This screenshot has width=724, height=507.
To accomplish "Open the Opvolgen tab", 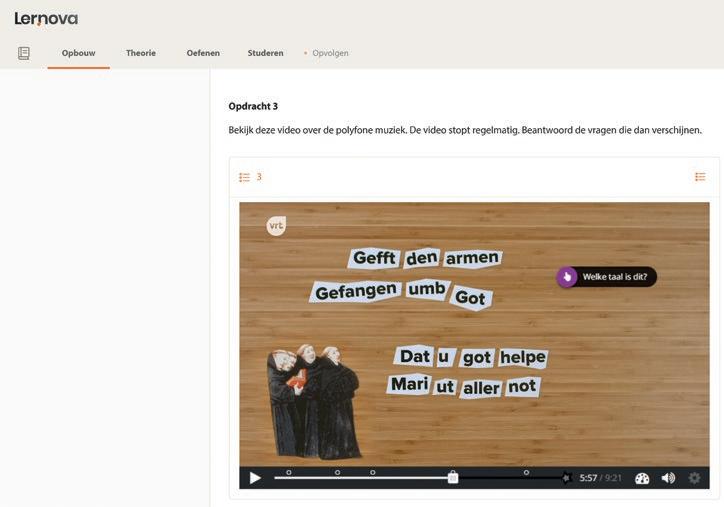I will click(330, 53).
